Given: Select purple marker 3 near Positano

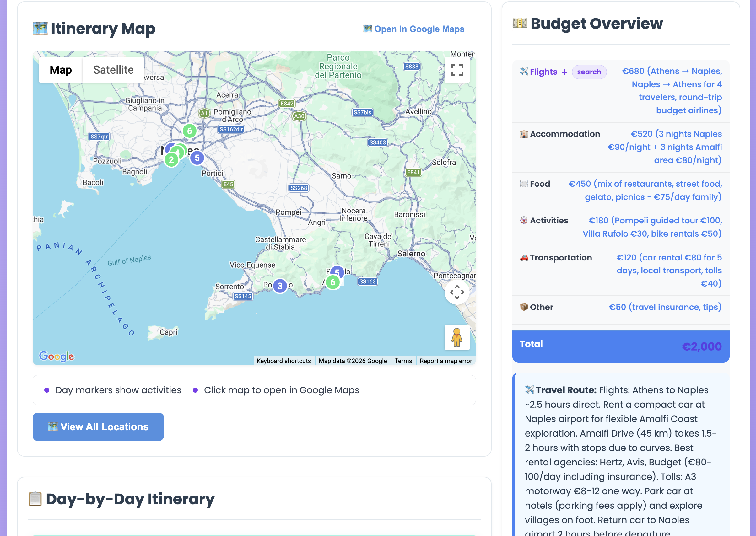Looking at the screenshot, I should 280,286.
